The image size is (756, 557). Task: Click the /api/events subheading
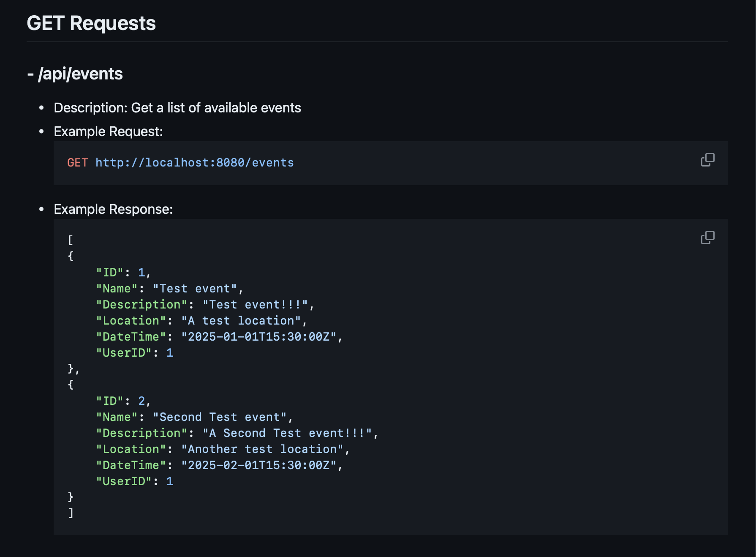75,74
